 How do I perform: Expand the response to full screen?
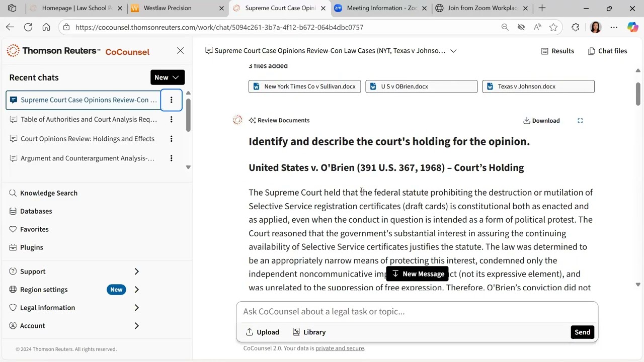[580, 121]
